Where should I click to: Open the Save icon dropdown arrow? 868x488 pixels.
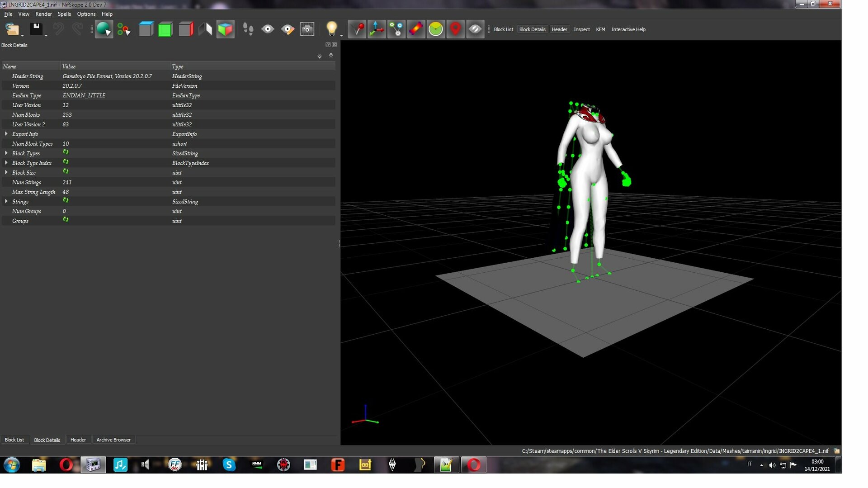[x=46, y=35]
